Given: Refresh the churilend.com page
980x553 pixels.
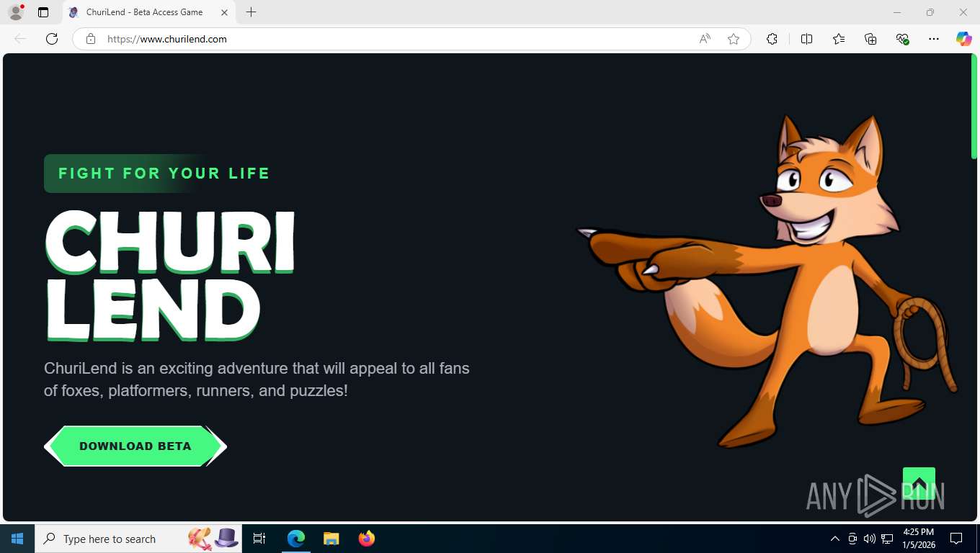Looking at the screenshot, I should (x=52, y=39).
